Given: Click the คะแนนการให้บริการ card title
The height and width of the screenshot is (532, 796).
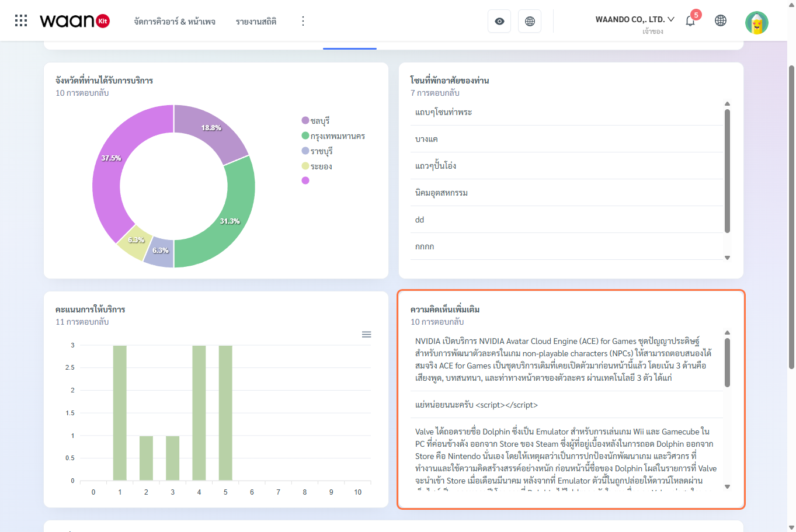Looking at the screenshot, I should click(91, 310).
